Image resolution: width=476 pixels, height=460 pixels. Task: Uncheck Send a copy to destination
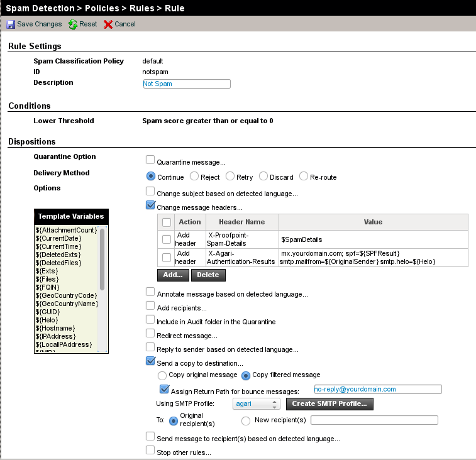pos(150,361)
